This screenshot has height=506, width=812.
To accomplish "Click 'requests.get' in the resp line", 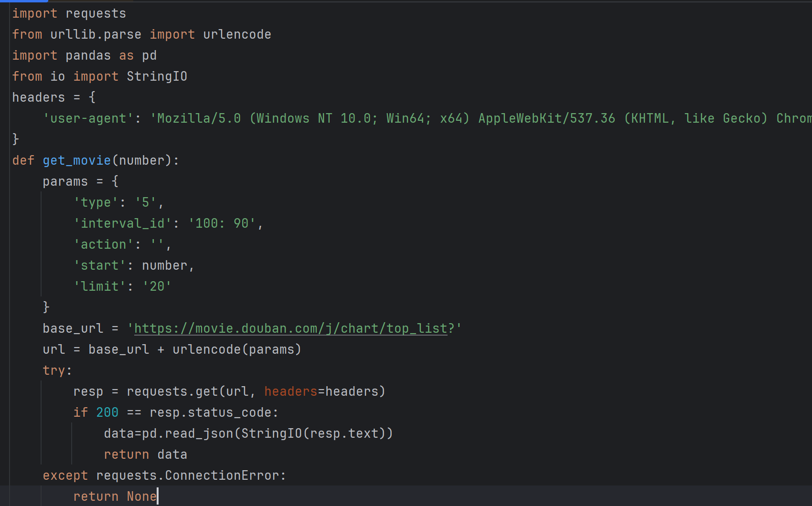I will 172,391.
